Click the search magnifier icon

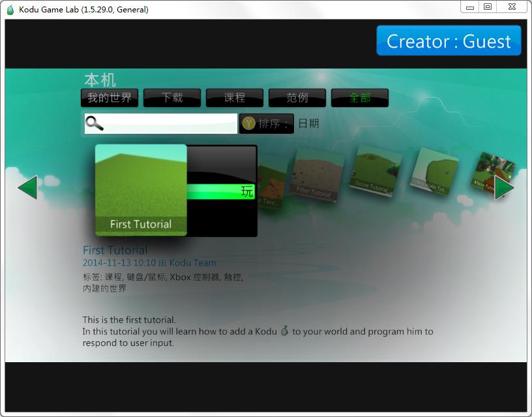click(94, 123)
